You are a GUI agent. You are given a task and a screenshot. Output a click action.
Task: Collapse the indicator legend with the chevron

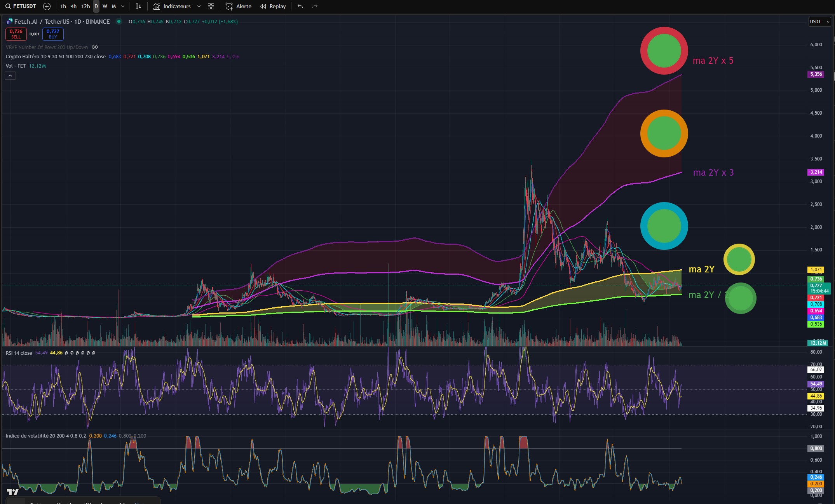[10, 75]
